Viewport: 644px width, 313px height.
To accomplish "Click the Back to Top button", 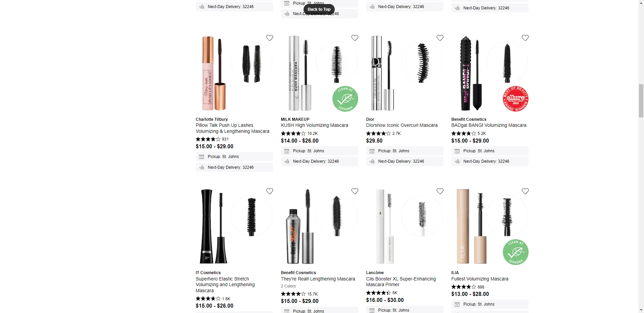I will point(319,9).
